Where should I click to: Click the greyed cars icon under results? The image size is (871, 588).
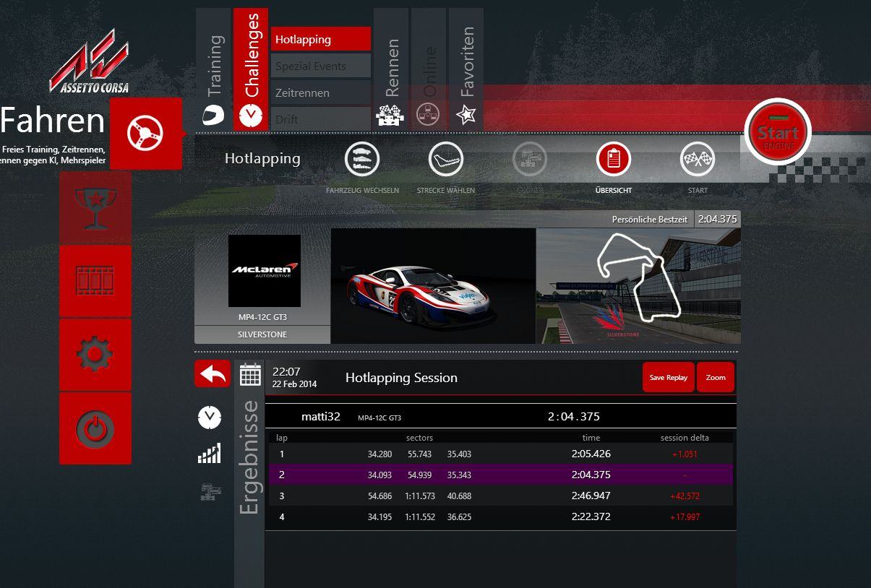point(210,492)
